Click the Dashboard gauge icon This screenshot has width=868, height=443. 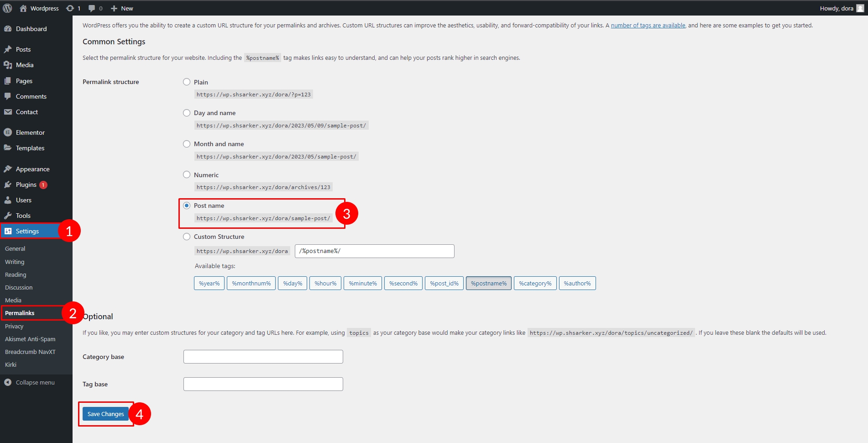tap(8, 29)
